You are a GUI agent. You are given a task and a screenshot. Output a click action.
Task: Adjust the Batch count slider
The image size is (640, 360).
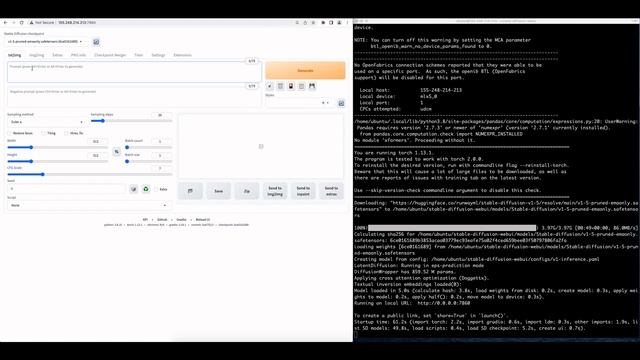click(x=149, y=147)
